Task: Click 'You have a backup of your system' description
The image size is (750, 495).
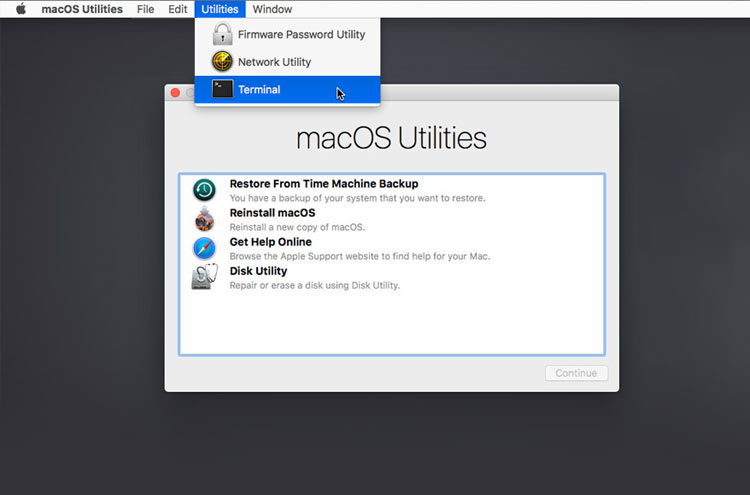Action: [x=357, y=198]
